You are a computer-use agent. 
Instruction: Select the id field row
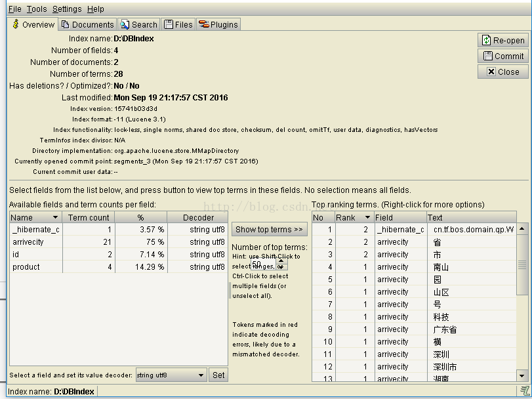click(119, 255)
